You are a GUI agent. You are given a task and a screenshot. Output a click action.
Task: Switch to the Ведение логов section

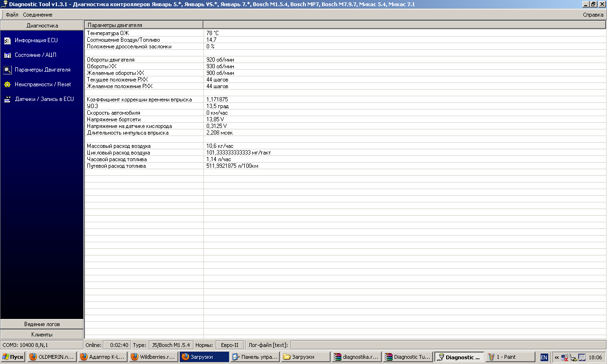[42, 324]
